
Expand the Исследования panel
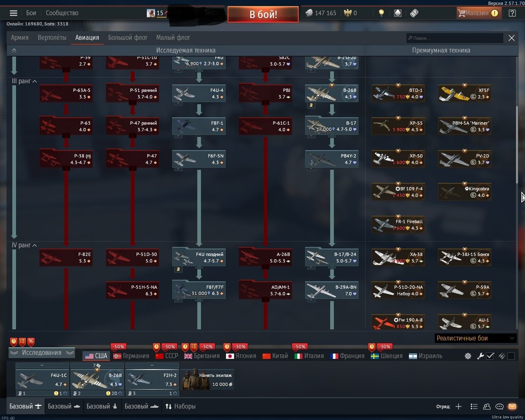[42, 353]
